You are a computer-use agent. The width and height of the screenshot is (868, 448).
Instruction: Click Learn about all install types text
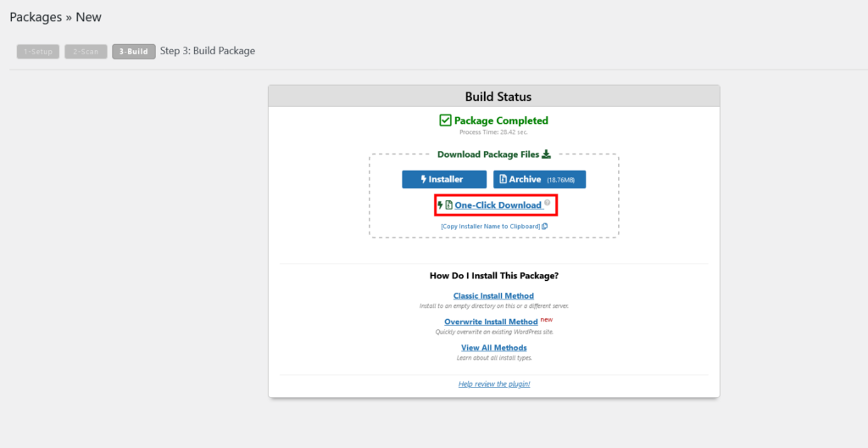point(494,358)
